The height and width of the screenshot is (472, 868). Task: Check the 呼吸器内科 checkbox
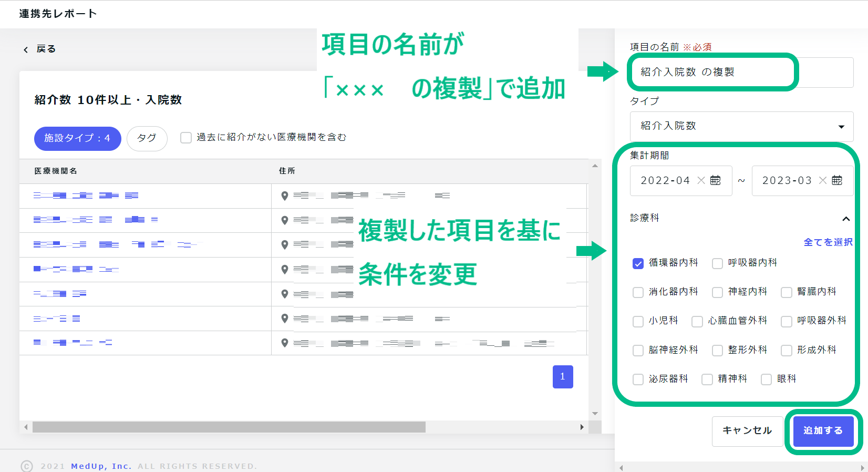717,263
